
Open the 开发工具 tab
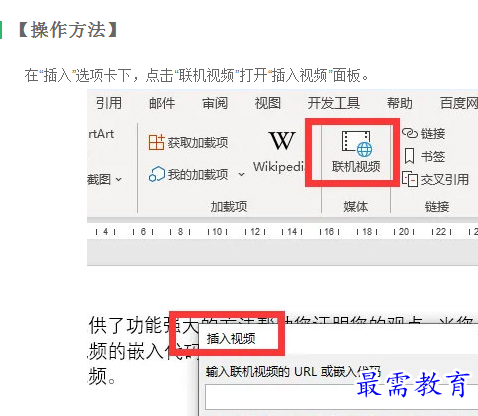[334, 103]
